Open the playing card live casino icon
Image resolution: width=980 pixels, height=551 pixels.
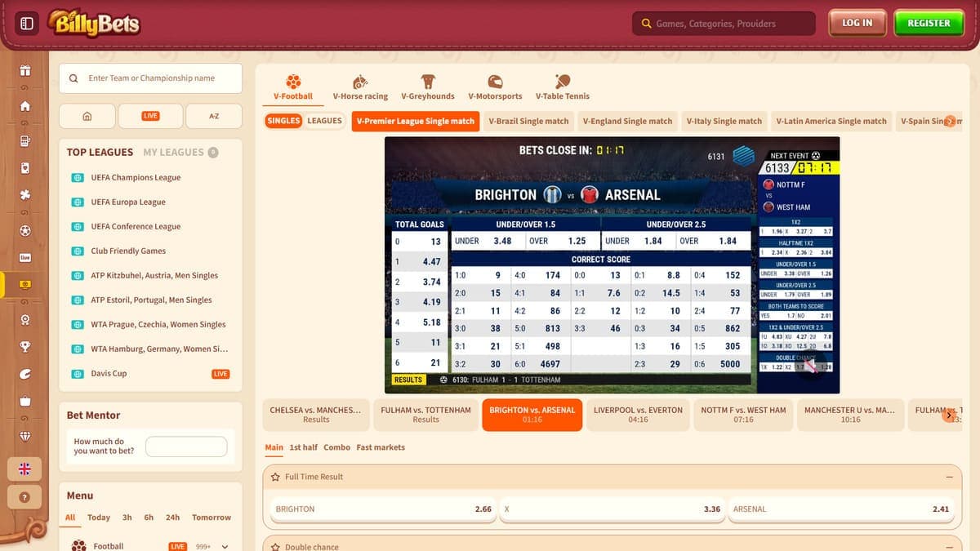25,168
